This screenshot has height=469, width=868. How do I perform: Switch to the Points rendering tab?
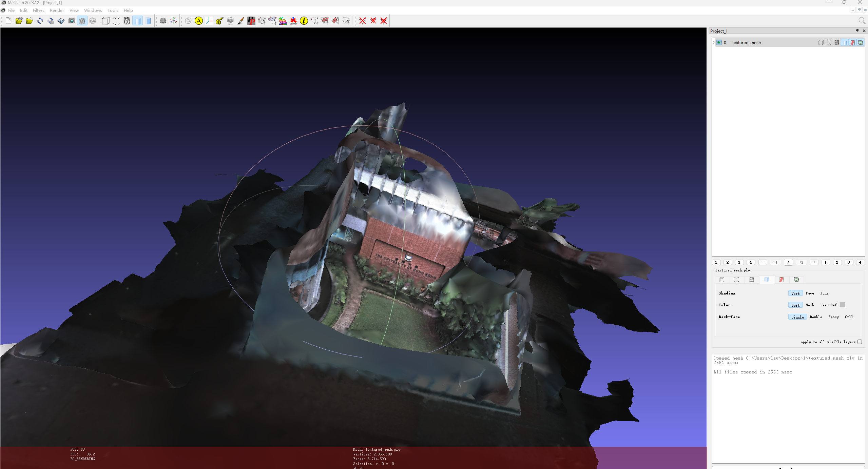[736, 280]
